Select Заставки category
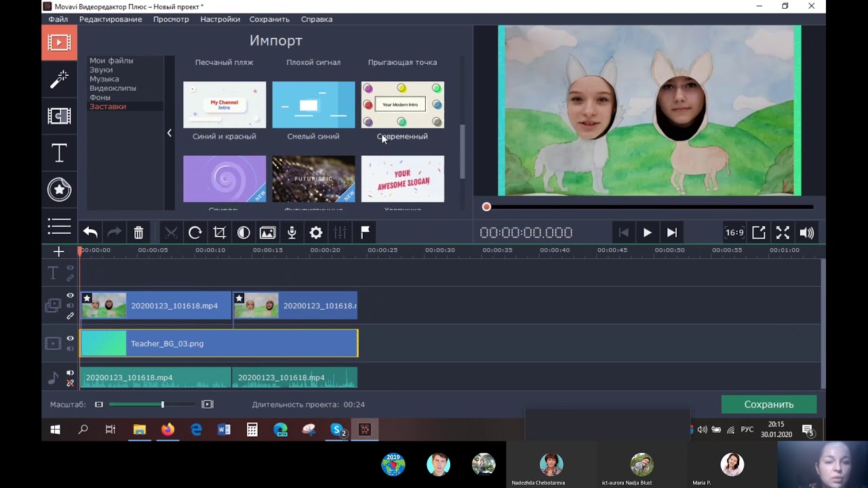This screenshot has width=868, height=488. click(108, 106)
